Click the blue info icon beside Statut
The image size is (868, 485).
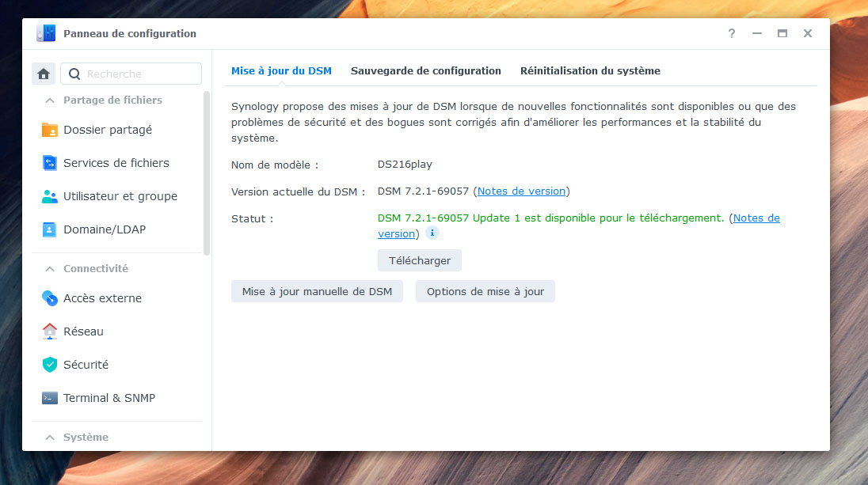coord(432,233)
